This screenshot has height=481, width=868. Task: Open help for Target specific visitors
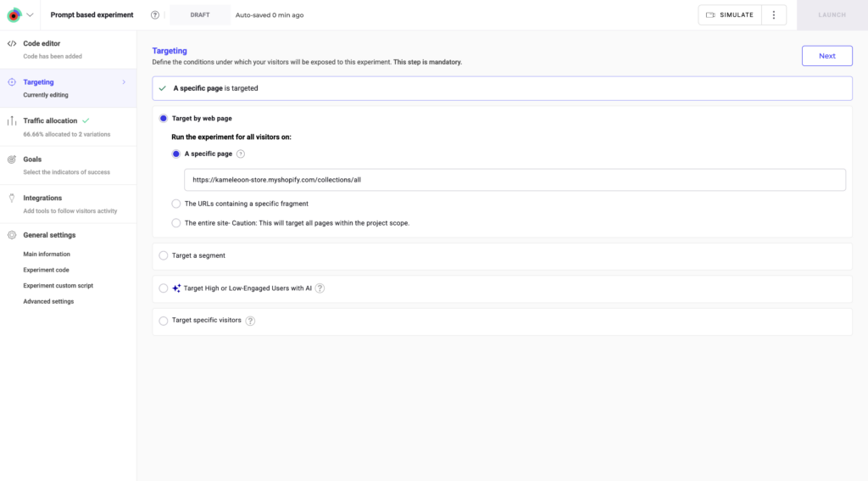click(250, 321)
